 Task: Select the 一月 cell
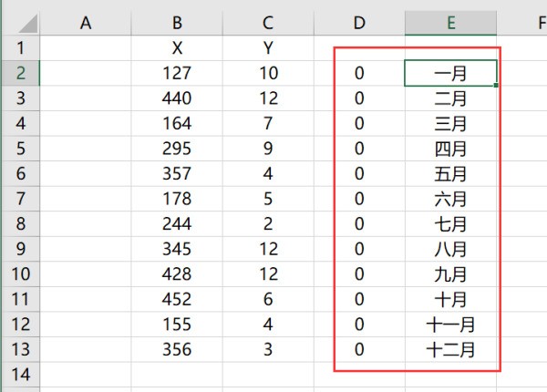pyautogui.click(x=450, y=73)
